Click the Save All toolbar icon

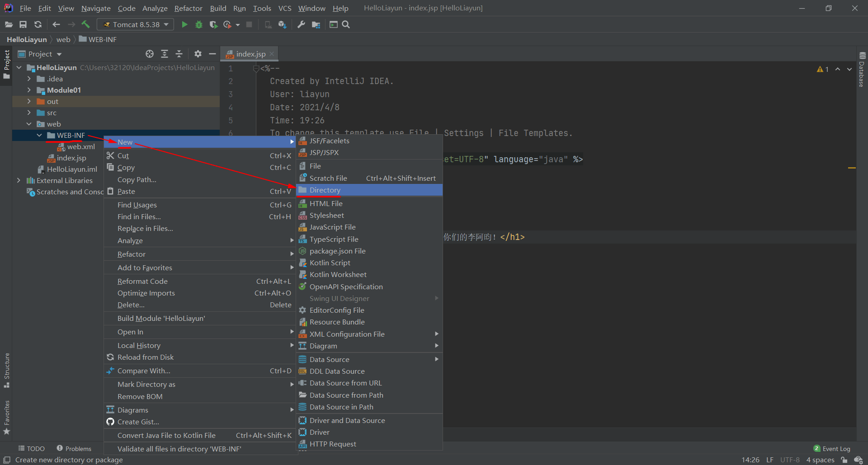23,24
